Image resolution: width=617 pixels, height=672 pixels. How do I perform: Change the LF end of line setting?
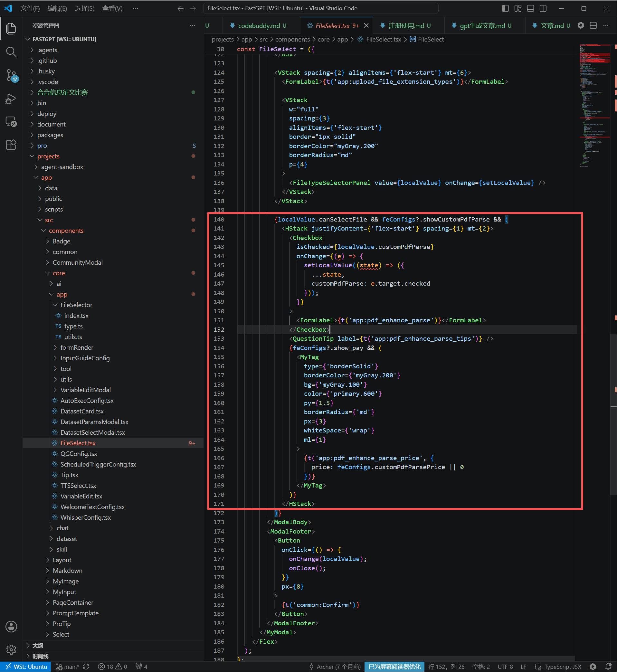(523, 667)
